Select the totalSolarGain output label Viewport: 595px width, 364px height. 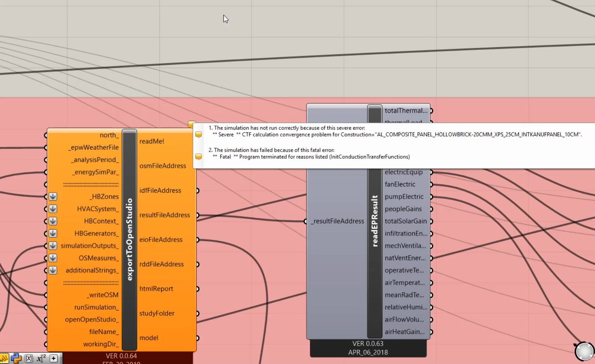click(406, 221)
